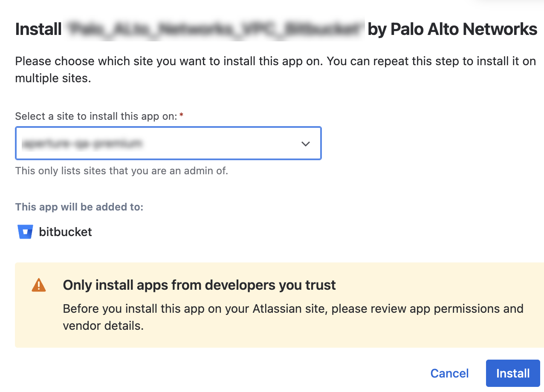The width and height of the screenshot is (544, 392).
Task: Click 'by Palo Alto Networks' in heading
Action: point(452,29)
